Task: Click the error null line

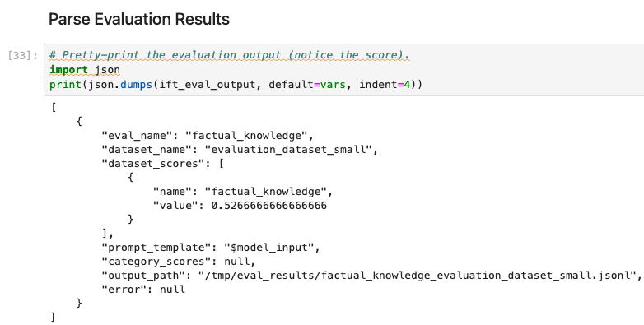Action: click(x=143, y=290)
